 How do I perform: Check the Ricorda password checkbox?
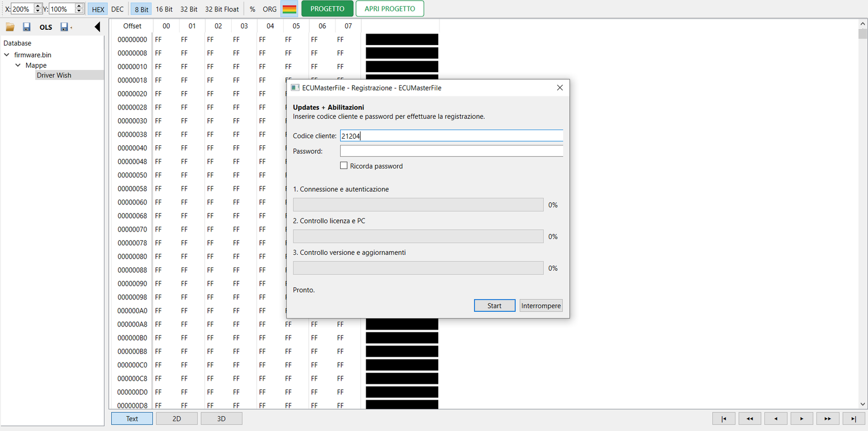(343, 166)
